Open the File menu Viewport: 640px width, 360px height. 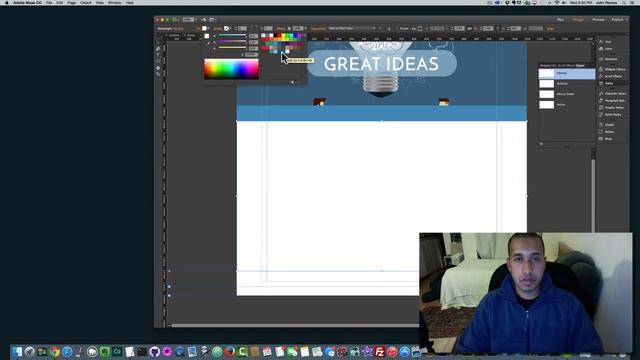point(49,2)
